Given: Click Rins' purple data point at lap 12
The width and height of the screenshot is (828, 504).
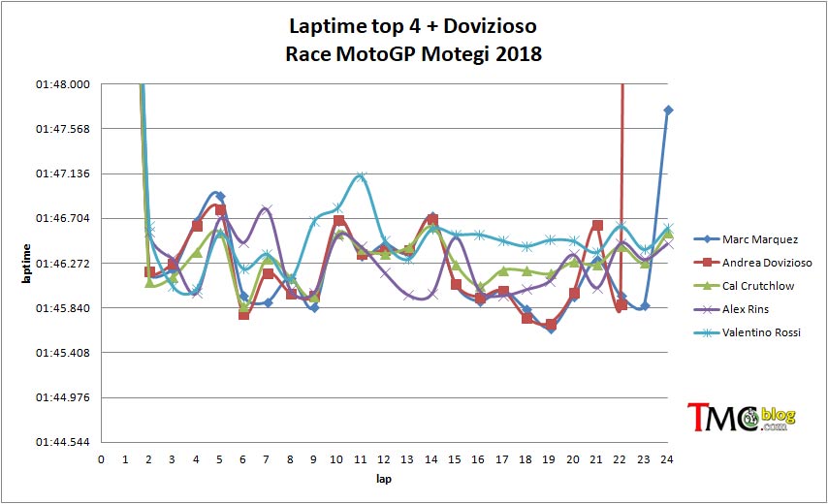Looking at the screenshot, I should [x=385, y=273].
